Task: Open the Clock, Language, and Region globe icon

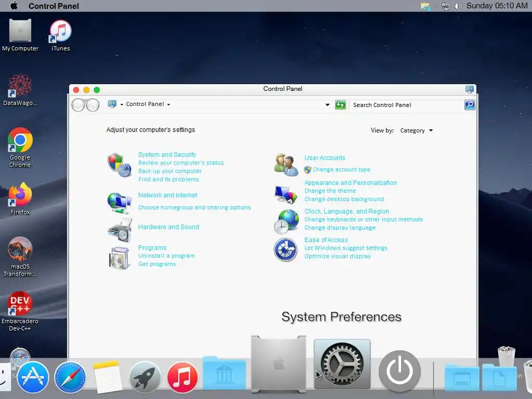Action: tap(286, 221)
